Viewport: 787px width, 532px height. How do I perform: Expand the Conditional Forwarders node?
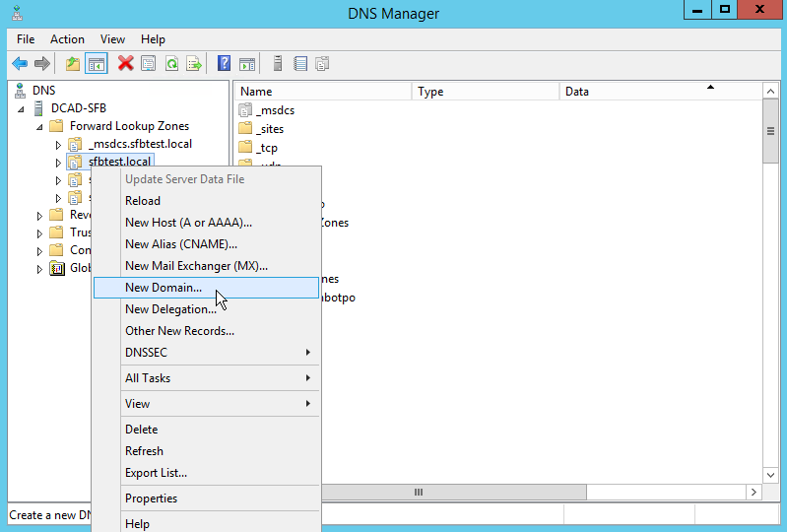click(x=39, y=251)
